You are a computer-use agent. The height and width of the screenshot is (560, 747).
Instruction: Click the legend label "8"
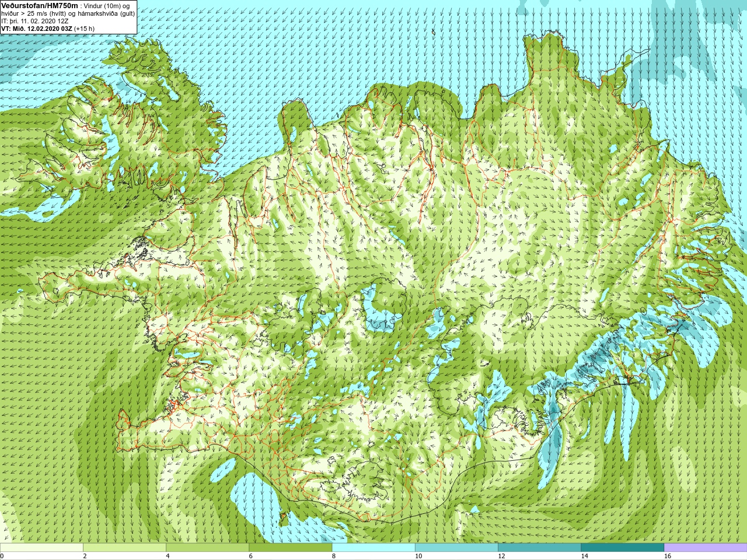click(x=334, y=556)
